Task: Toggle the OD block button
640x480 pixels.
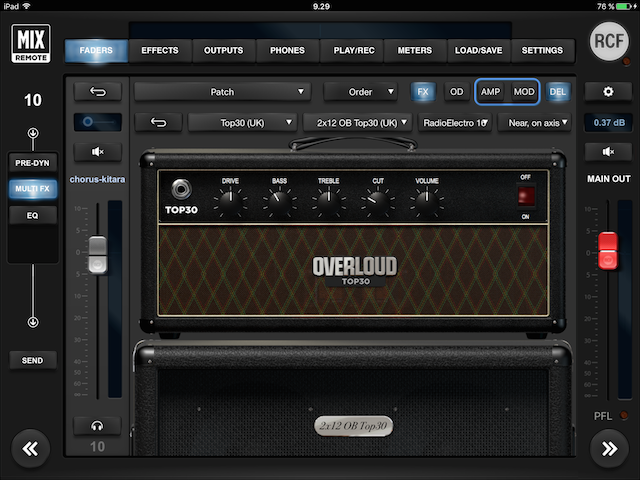Action: coord(456,92)
